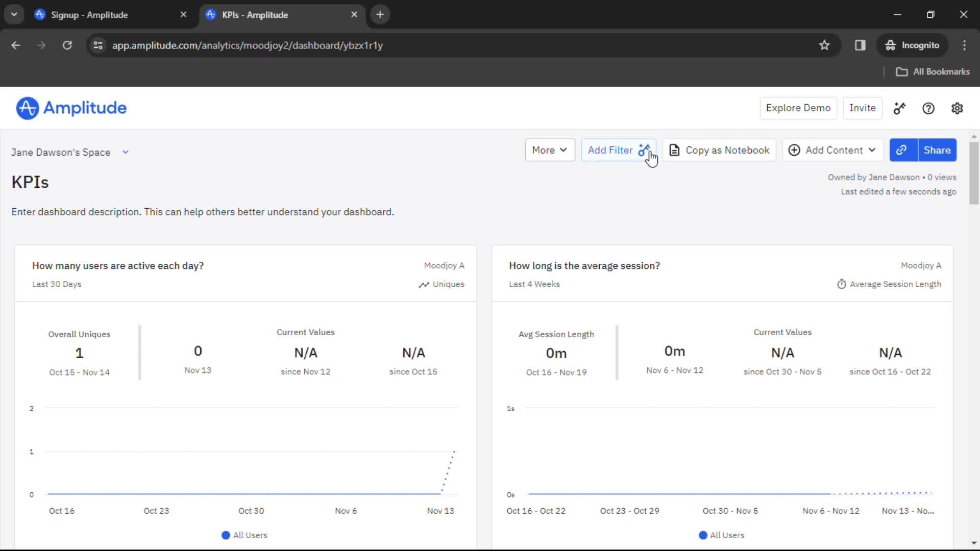Close the KPIs - Amplitude tab

(x=354, y=15)
